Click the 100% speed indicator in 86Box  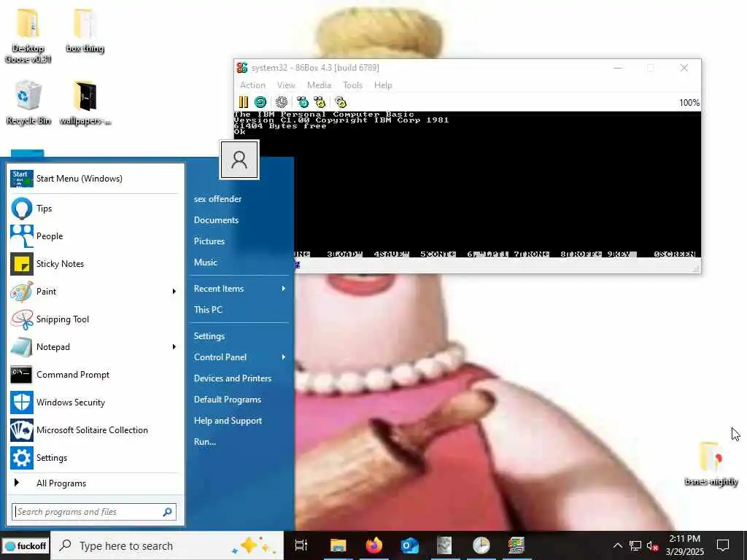coord(689,102)
